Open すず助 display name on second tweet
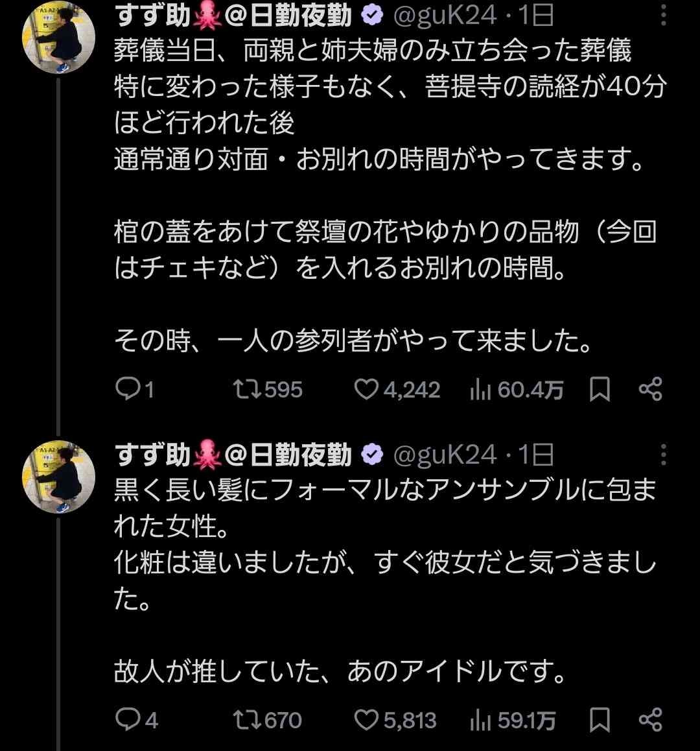This screenshot has width=700, height=751. tap(153, 455)
